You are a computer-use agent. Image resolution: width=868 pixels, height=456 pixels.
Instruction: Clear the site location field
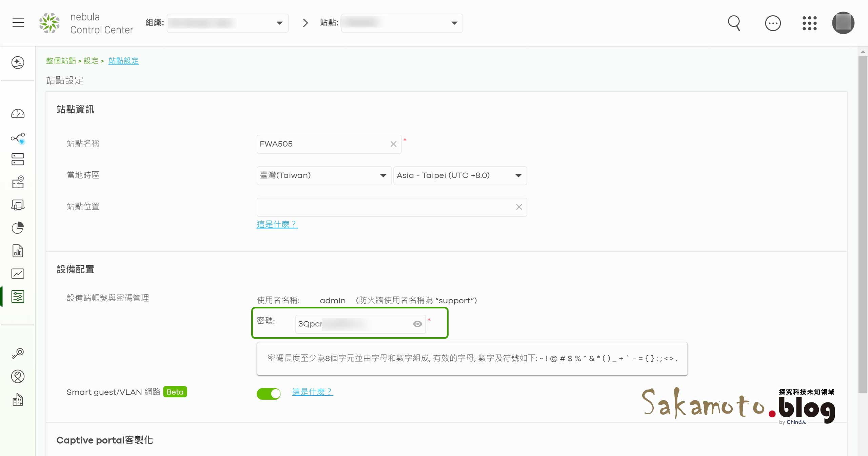pos(519,207)
